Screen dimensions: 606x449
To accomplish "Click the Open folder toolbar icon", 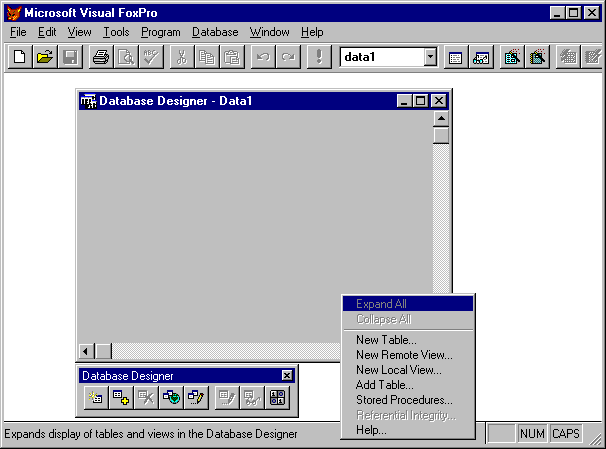I will [x=45, y=57].
